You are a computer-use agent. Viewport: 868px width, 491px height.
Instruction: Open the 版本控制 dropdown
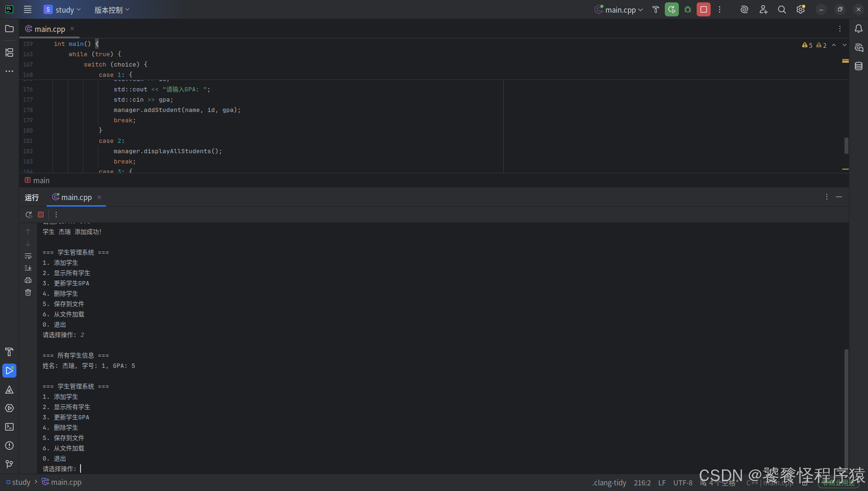[x=112, y=9]
